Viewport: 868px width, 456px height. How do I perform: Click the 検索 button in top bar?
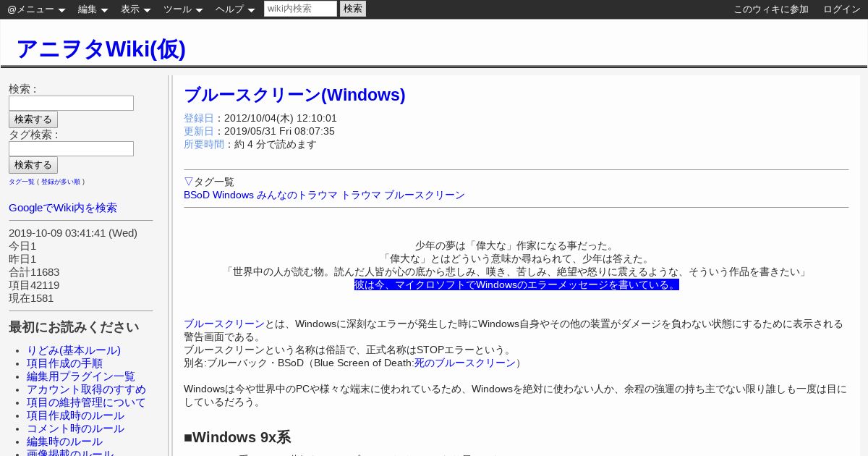coord(353,9)
